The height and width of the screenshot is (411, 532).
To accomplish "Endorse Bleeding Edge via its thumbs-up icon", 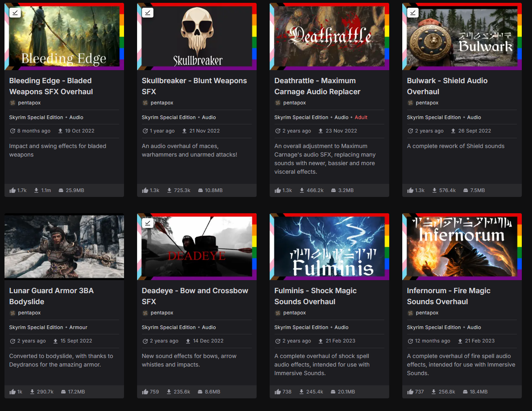I will pyautogui.click(x=13, y=190).
